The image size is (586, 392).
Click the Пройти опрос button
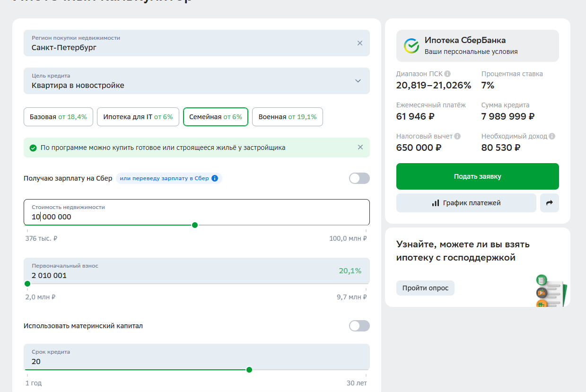[x=425, y=288]
